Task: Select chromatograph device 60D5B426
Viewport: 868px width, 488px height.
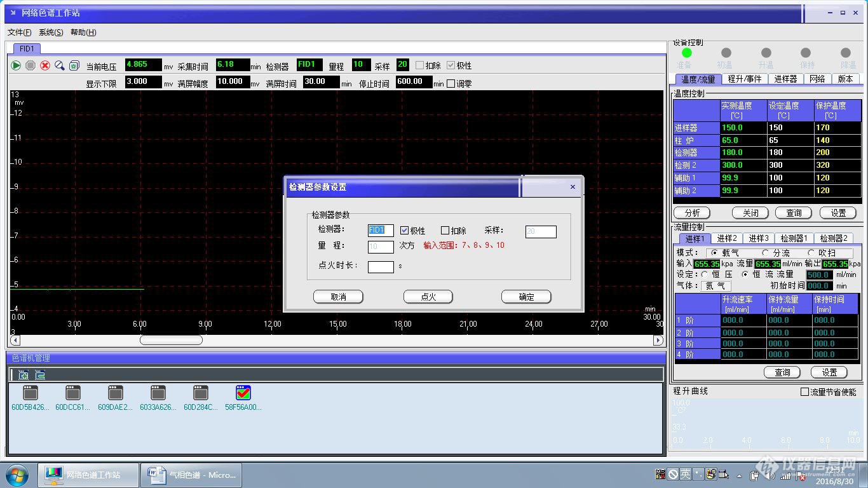Action: 30,398
